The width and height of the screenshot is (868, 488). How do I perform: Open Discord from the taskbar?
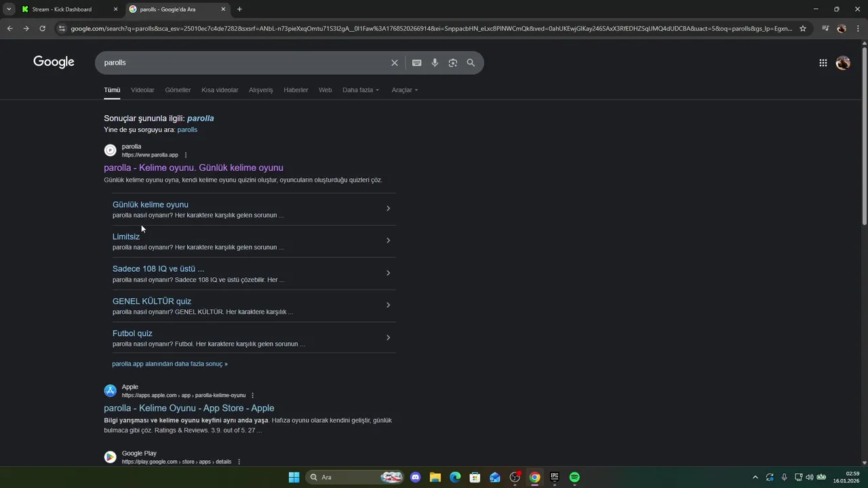click(x=416, y=477)
